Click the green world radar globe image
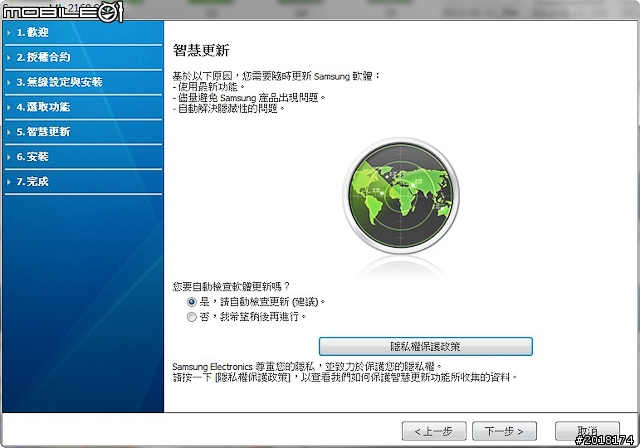Image resolution: width=640 pixels, height=448 pixels. (x=401, y=196)
